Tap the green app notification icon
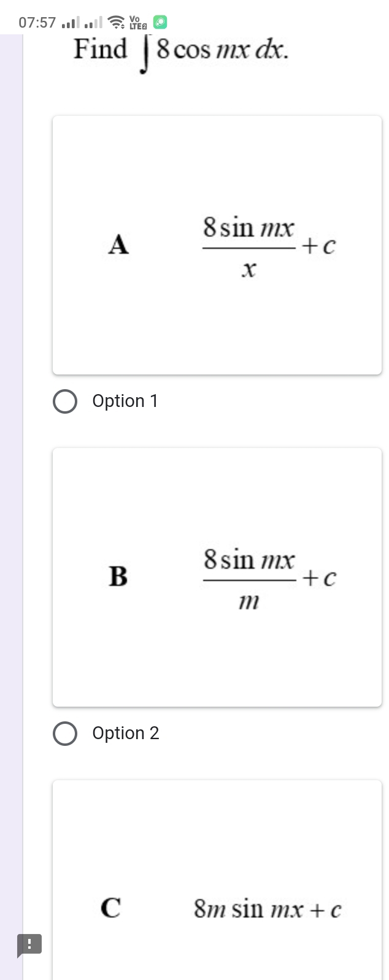The width and height of the screenshot is (389, 980). [160, 23]
